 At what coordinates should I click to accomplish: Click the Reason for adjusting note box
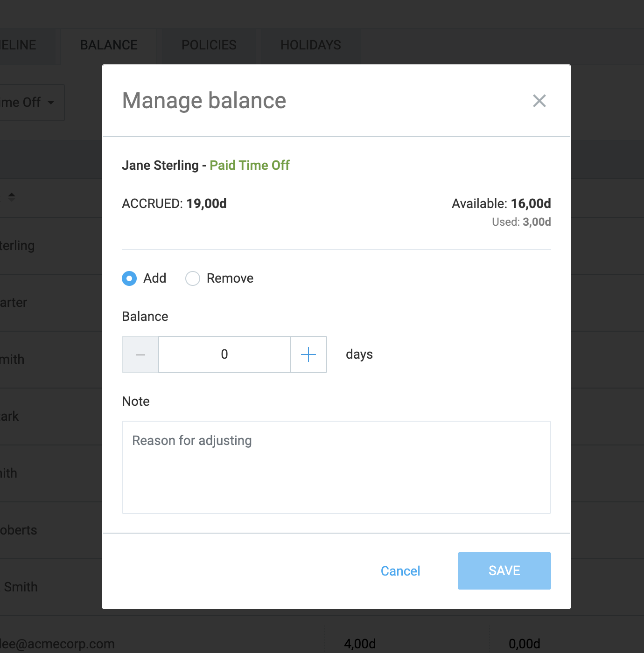coord(336,467)
